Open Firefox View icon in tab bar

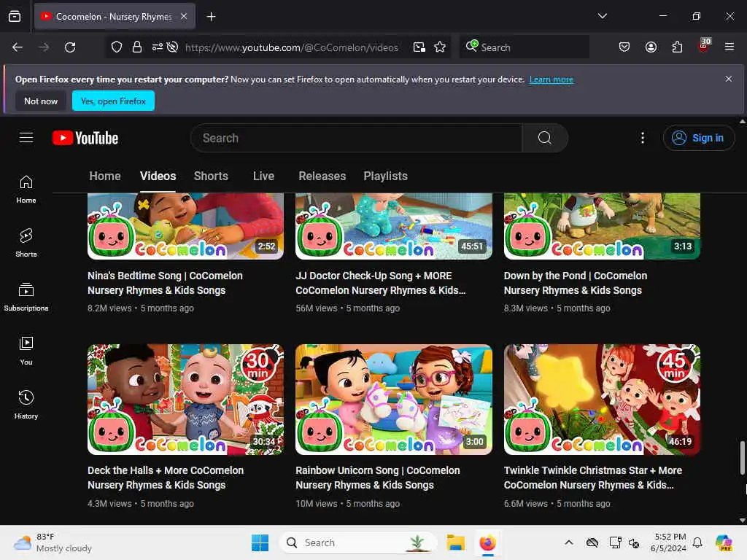coord(15,17)
